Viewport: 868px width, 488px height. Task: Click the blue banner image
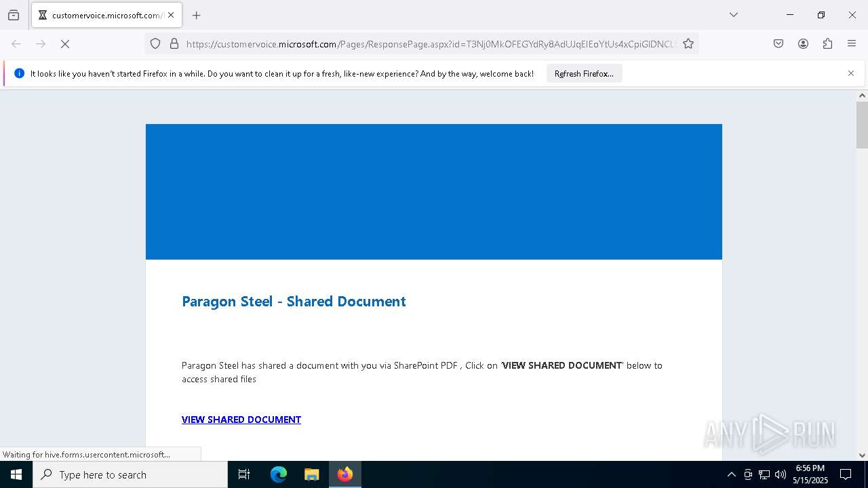[x=434, y=192]
